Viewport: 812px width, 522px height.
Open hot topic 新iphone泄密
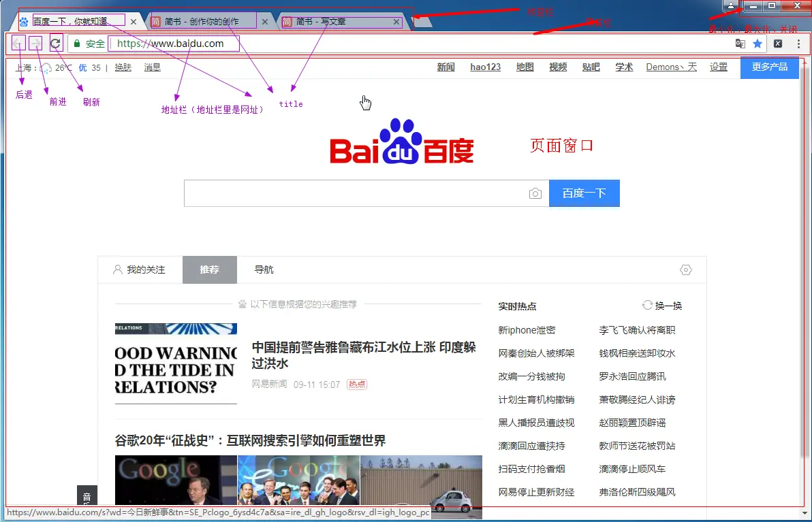(x=527, y=330)
